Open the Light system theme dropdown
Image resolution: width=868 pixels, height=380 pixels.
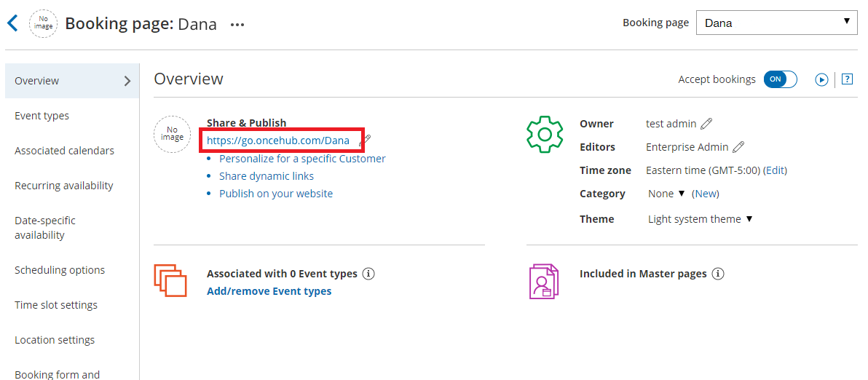700,219
